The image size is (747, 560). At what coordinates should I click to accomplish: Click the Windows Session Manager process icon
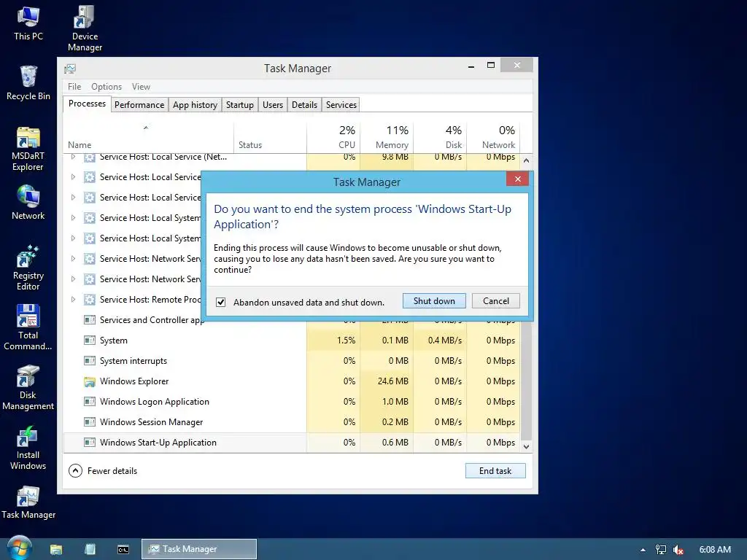coord(89,422)
